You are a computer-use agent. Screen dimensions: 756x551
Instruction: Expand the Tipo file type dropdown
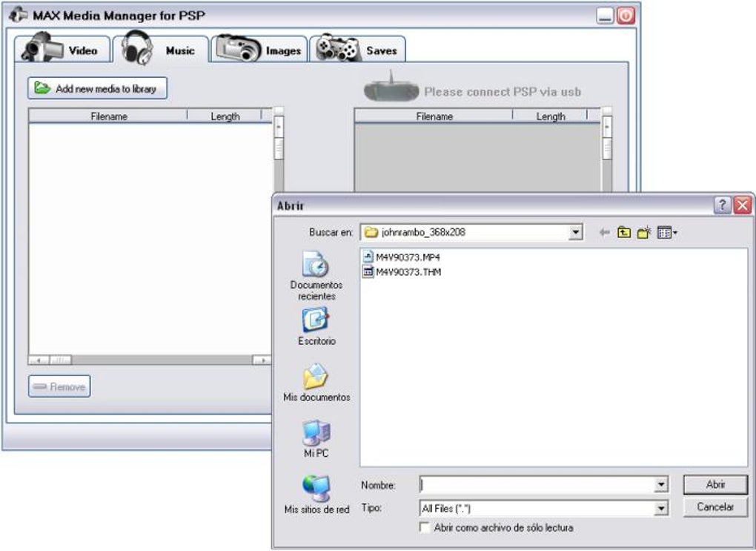[x=661, y=508]
